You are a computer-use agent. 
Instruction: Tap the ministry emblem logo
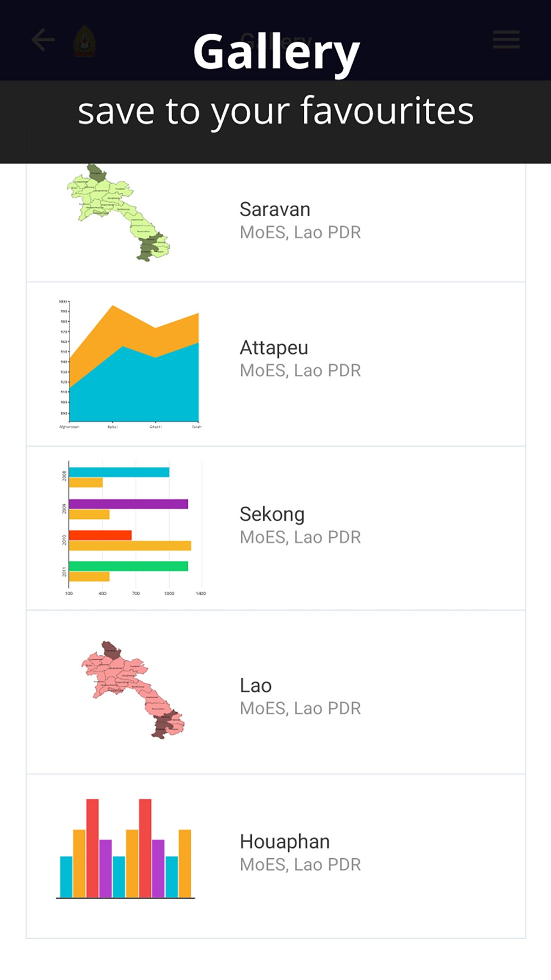point(84,41)
